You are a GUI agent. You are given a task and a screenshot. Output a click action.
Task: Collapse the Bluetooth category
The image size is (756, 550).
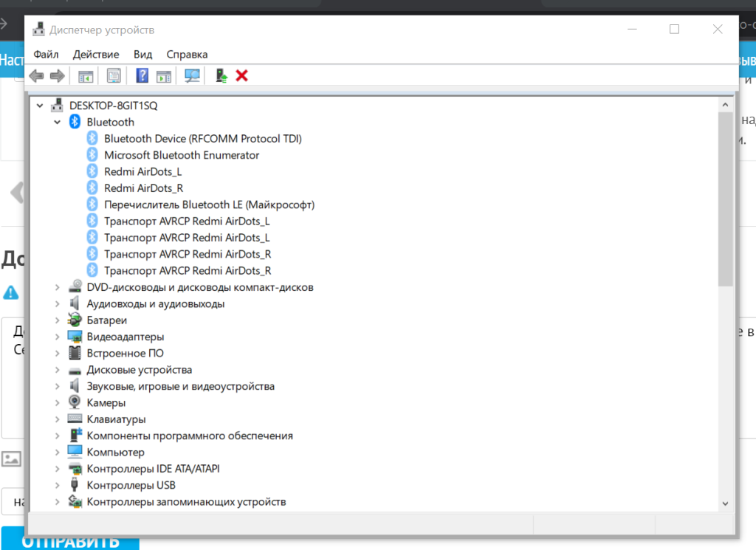[x=57, y=122]
